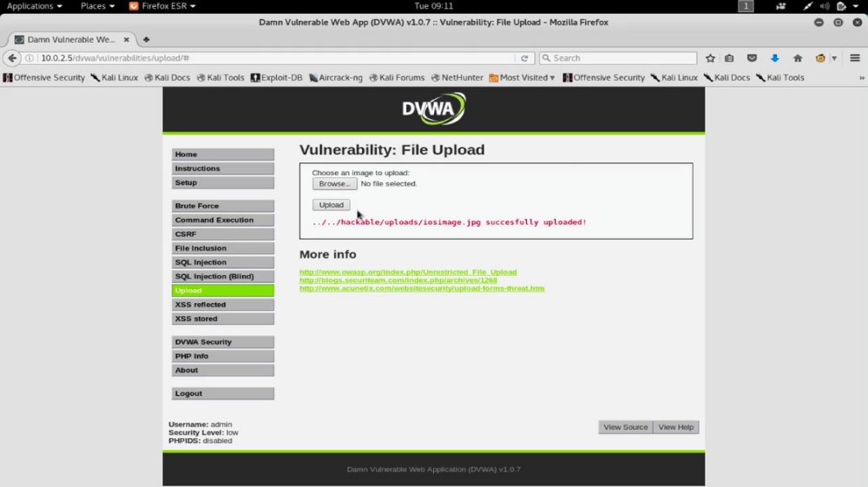Click the Upload button
The height and width of the screenshot is (487, 868).
(331, 205)
